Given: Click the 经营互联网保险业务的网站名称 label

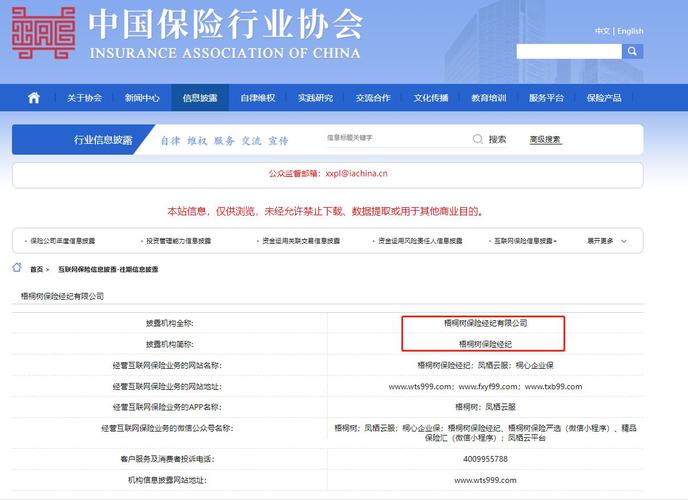Looking at the screenshot, I should (x=167, y=365).
